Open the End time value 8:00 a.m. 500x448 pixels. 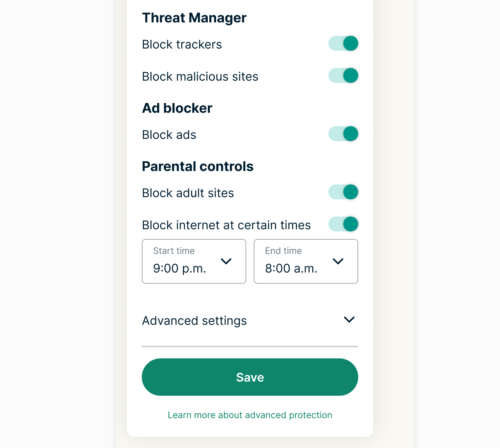pos(291,268)
